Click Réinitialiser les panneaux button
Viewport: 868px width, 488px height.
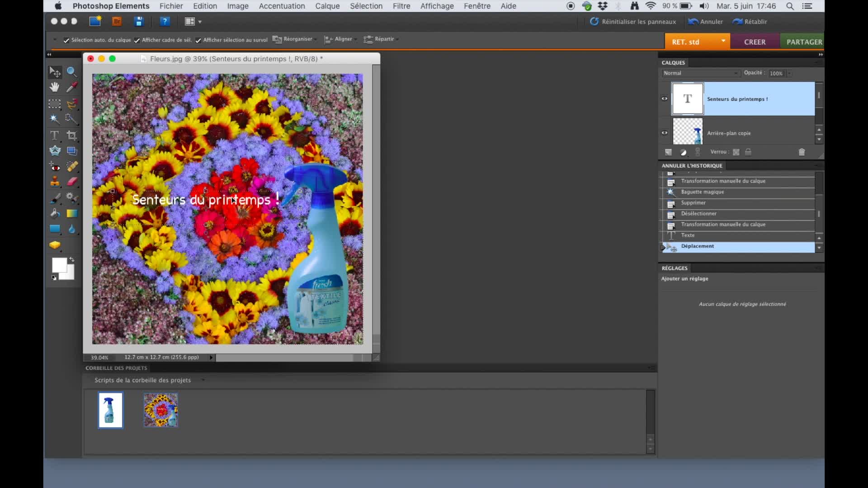click(633, 22)
